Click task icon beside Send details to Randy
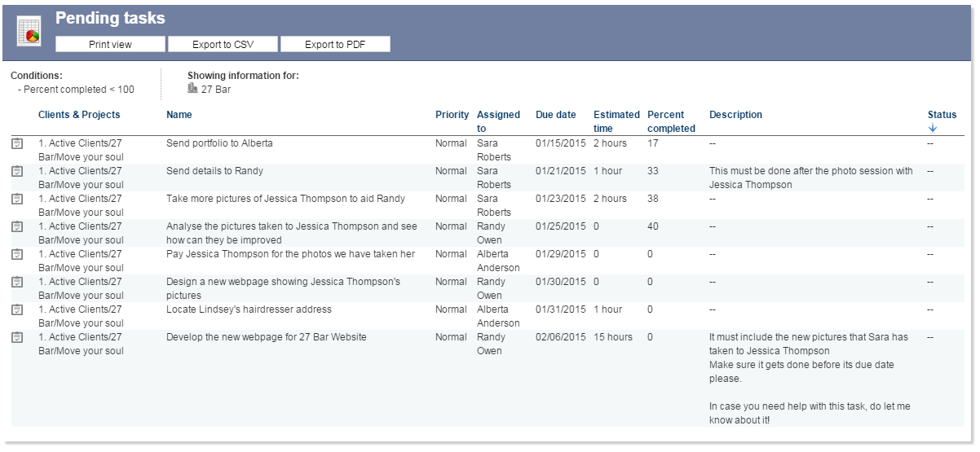 click(x=17, y=171)
